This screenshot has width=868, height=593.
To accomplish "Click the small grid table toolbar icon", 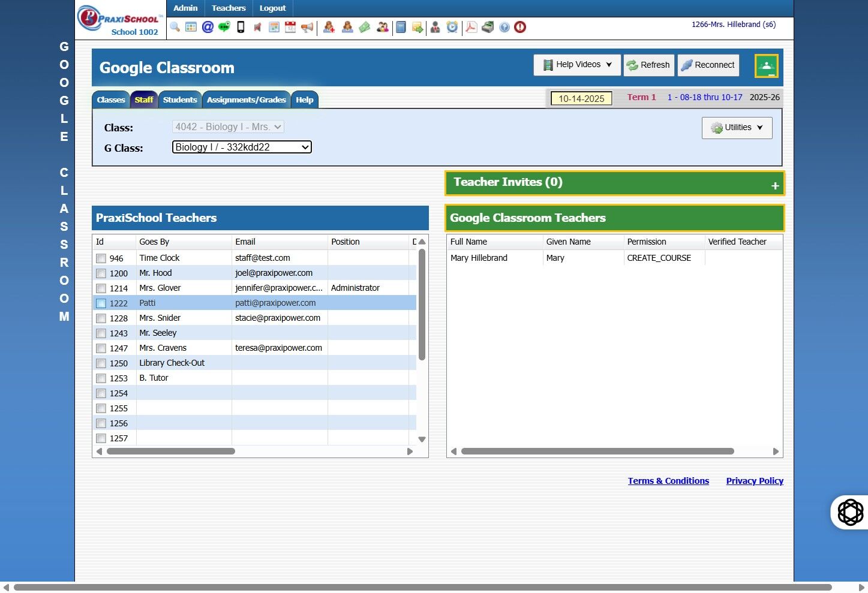I will pos(191,27).
